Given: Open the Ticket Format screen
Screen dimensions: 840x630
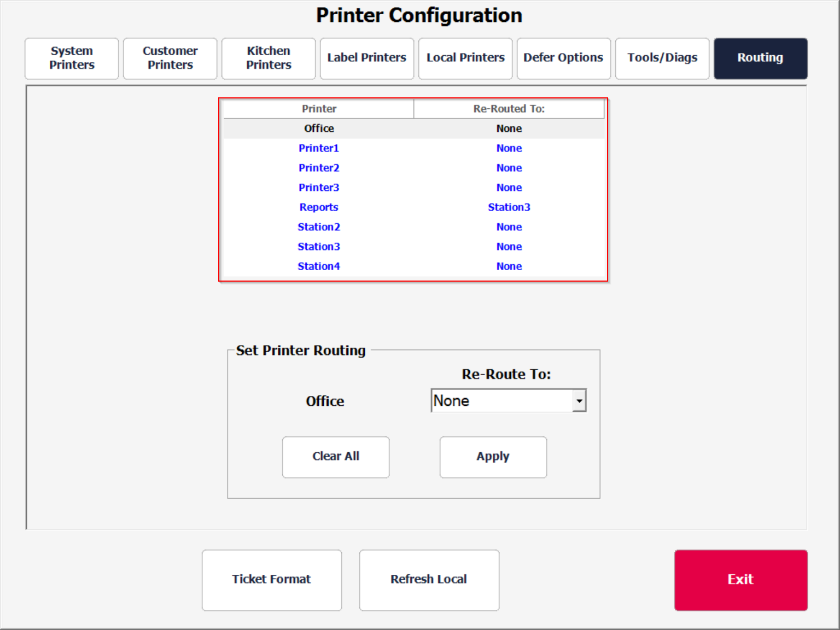Looking at the screenshot, I should (x=271, y=580).
